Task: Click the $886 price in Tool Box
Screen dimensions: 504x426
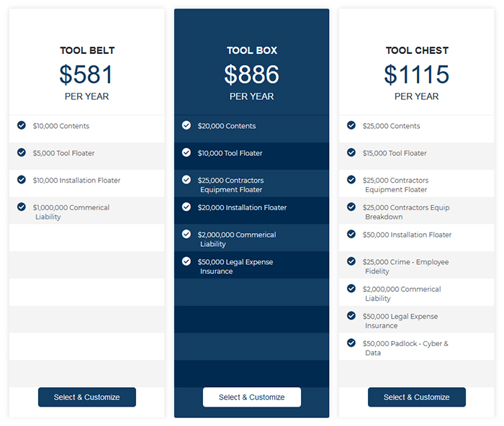Action: pos(251,74)
